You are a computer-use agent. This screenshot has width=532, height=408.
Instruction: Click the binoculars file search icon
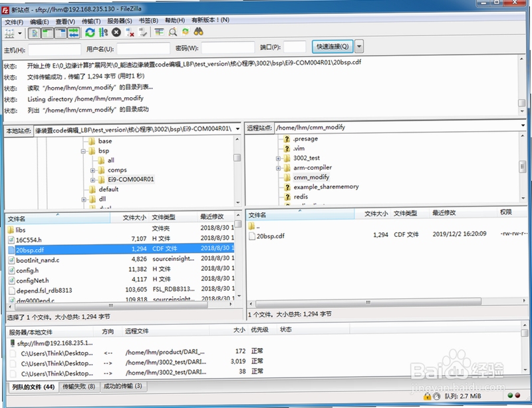(198, 31)
